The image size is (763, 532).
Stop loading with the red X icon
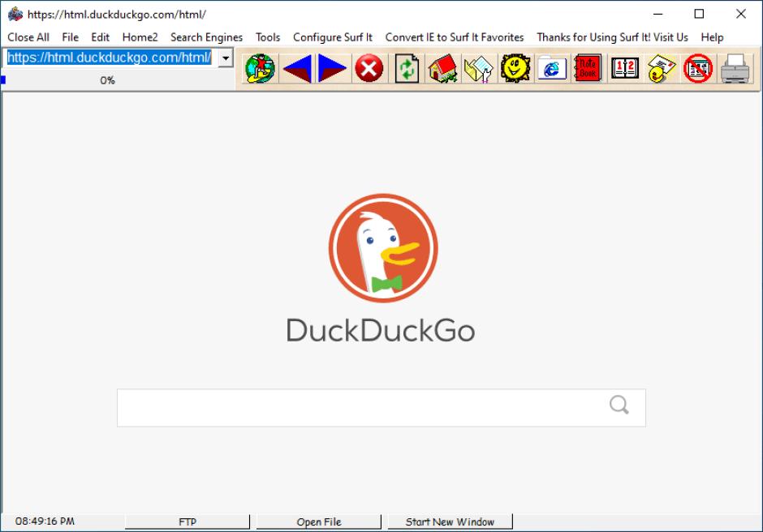pyautogui.click(x=369, y=69)
